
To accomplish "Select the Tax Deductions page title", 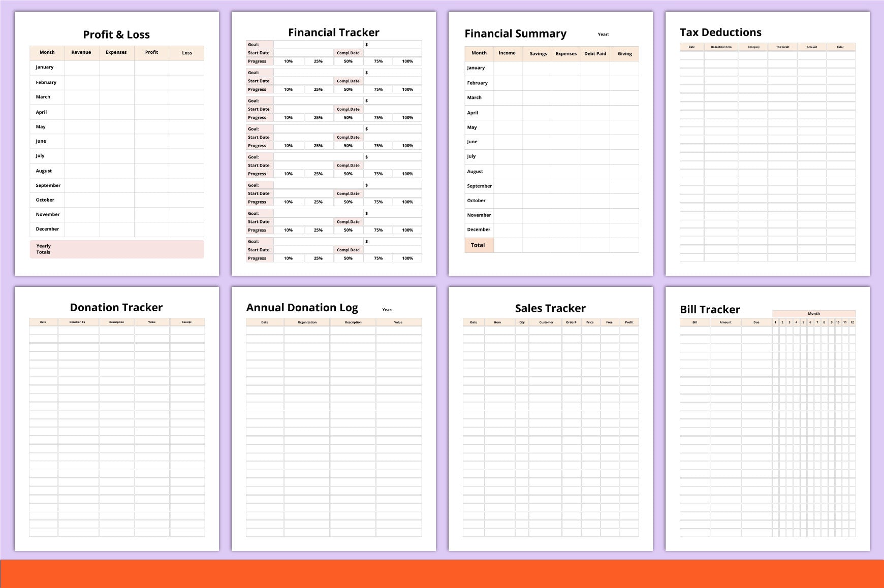I will (x=720, y=32).
